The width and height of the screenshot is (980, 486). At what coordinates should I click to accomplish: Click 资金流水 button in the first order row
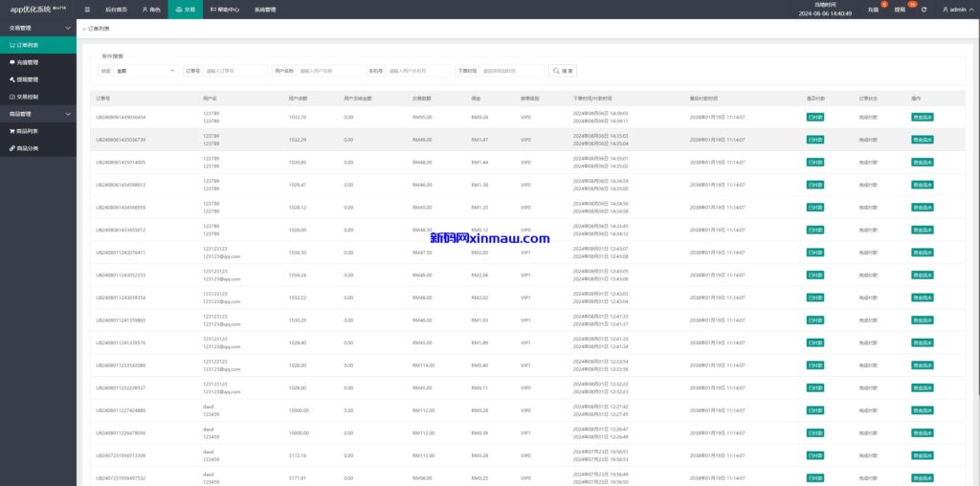(x=923, y=117)
